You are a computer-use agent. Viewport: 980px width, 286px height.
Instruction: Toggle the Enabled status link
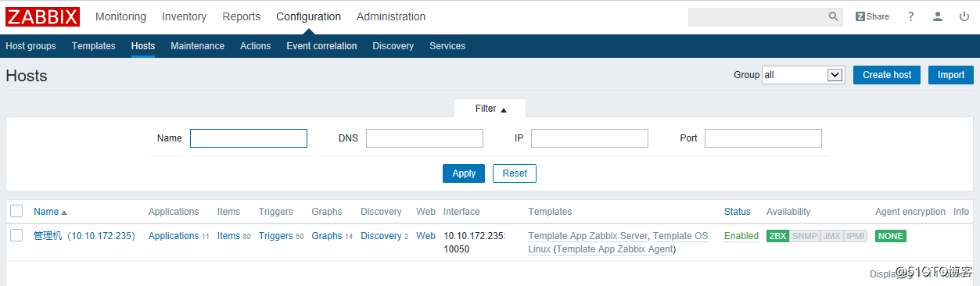click(741, 236)
